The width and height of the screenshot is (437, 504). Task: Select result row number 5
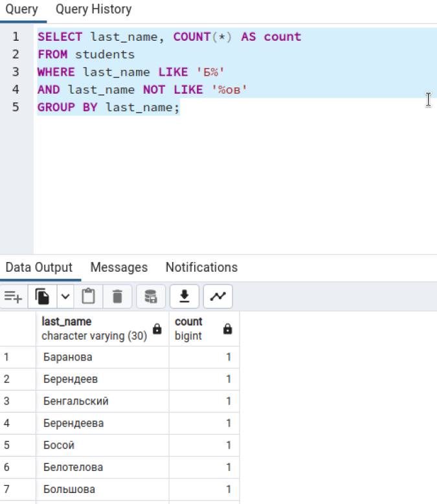pos(17,445)
